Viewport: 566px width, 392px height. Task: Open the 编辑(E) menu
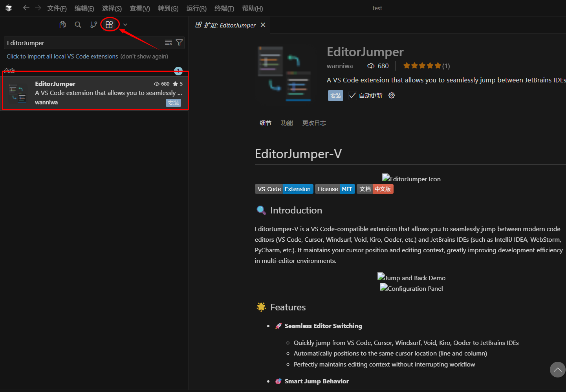pyautogui.click(x=84, y=8)
